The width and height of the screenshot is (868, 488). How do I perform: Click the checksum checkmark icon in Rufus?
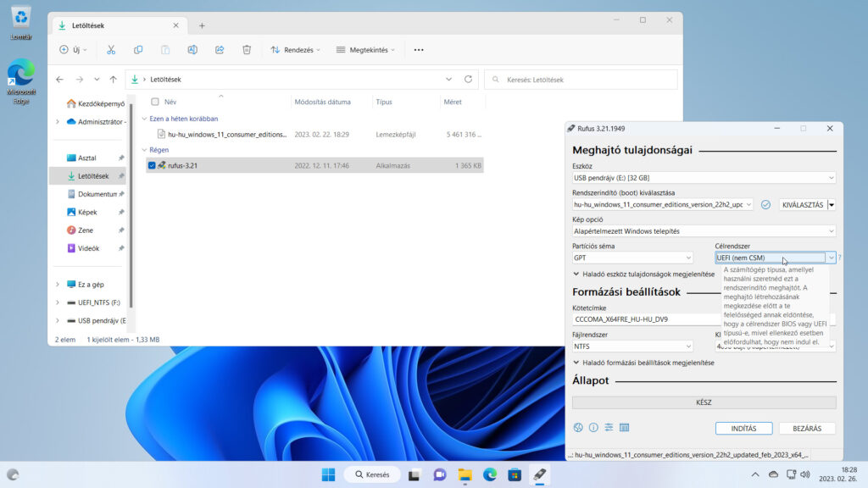765,205
